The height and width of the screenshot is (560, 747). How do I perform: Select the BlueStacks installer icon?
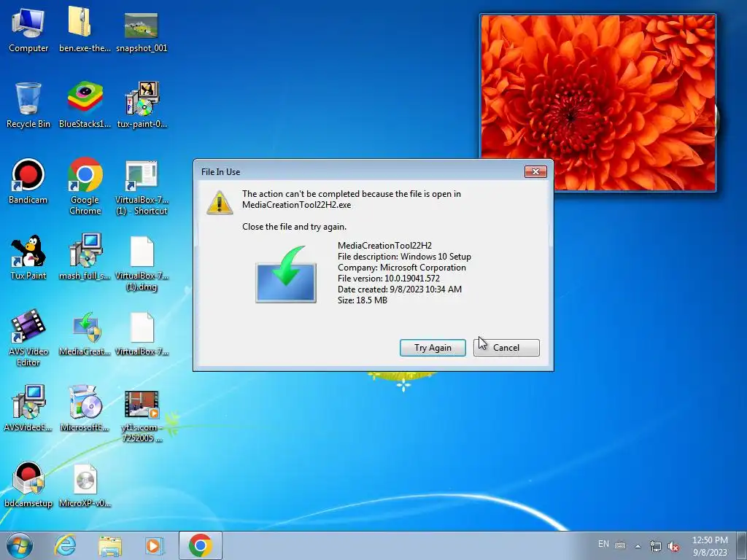click(85, 105)
